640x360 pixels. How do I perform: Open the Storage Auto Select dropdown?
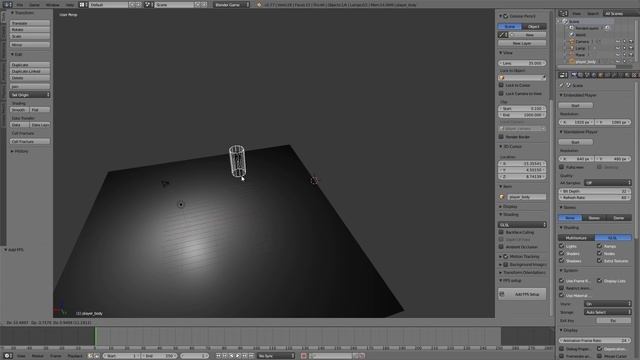pos(608,312)
